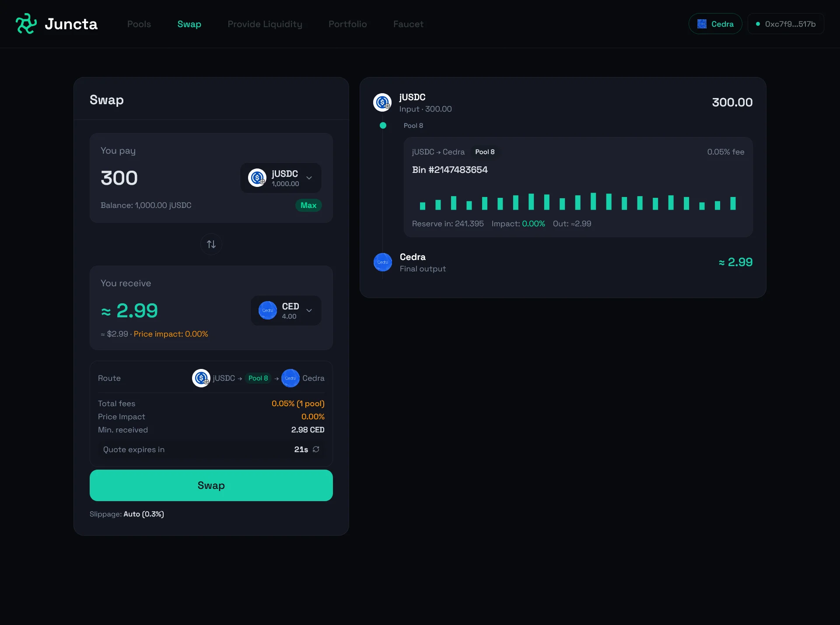Viewport: 840px width, 625px height.
Task: Click the You pay amount field 300
Action: pyautogui.click(x=119, y=178)
